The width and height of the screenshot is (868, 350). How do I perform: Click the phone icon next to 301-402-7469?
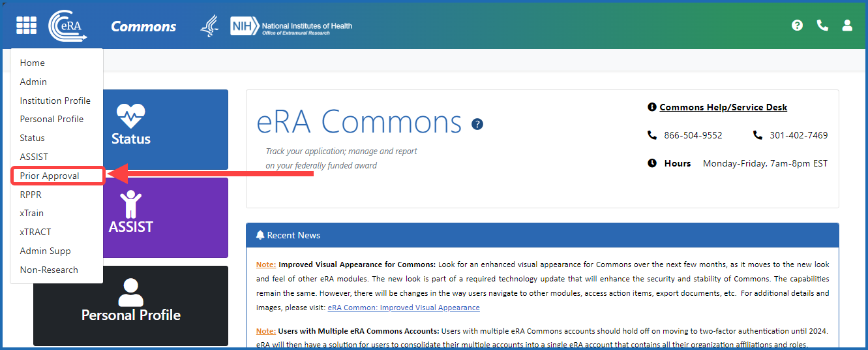point(757,135)
